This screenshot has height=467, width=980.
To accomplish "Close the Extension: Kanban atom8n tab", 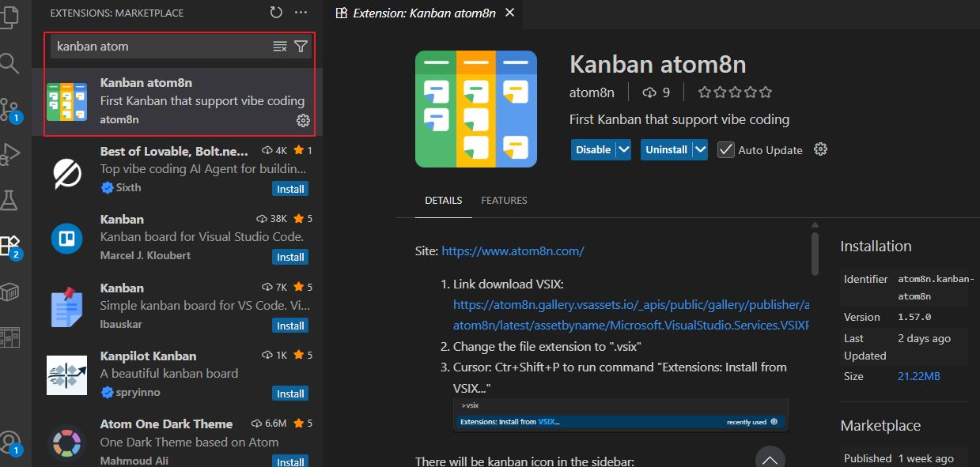I will (509, 13).
